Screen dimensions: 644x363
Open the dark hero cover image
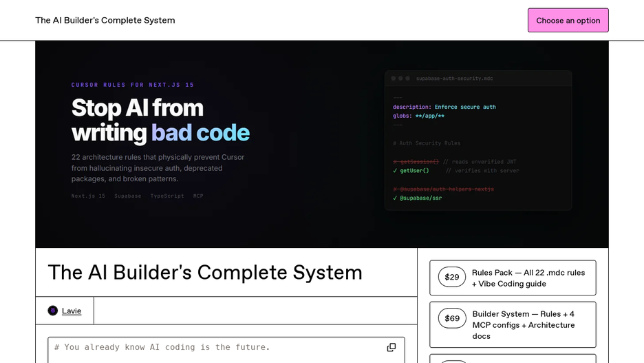click(322, 144)
